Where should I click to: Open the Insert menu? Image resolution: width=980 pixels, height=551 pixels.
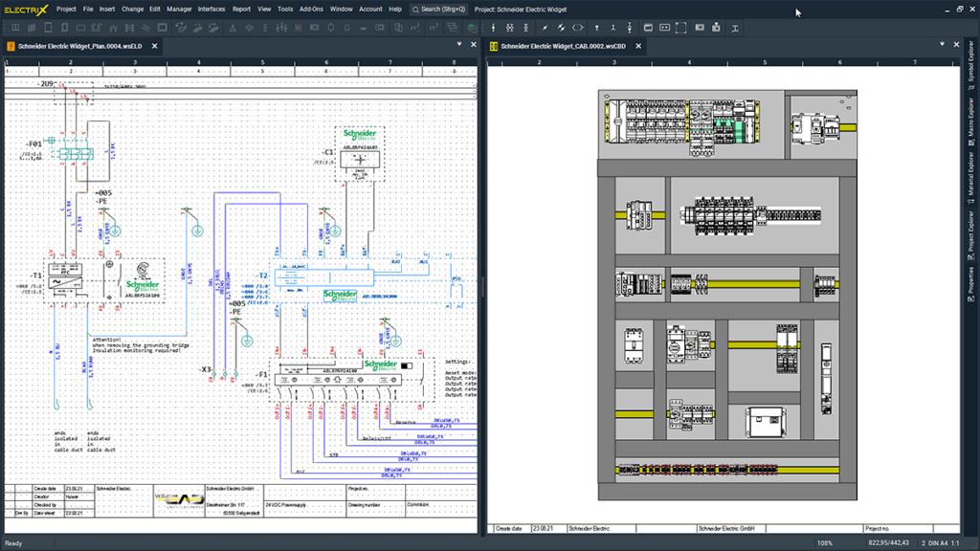coord(107,10)
